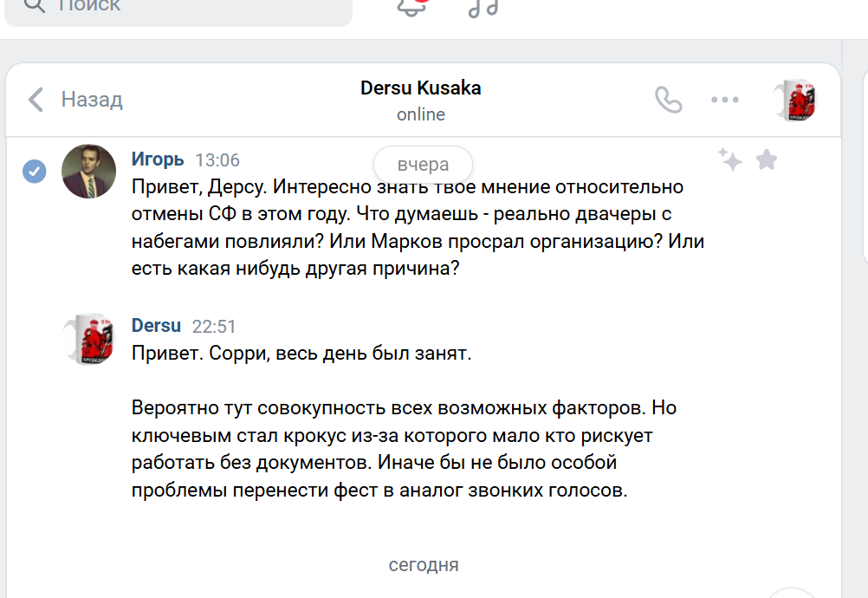Image resolution: width=868 pixels, height=598 pixels.
Task: Open Dersu Kusaka's avatar in chat header
Action: [795, 100]
